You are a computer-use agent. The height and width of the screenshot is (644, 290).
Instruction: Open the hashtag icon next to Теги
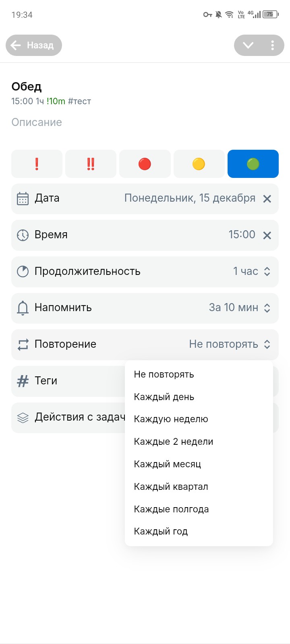coord(23,381)
